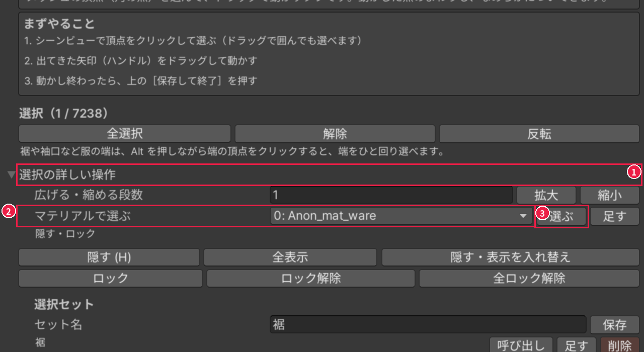Image resolution: width=644 pixels, height=352 pixels.
Task: Click the 解除 selection button
Action: pyautogui.click(x=335, y=134)
